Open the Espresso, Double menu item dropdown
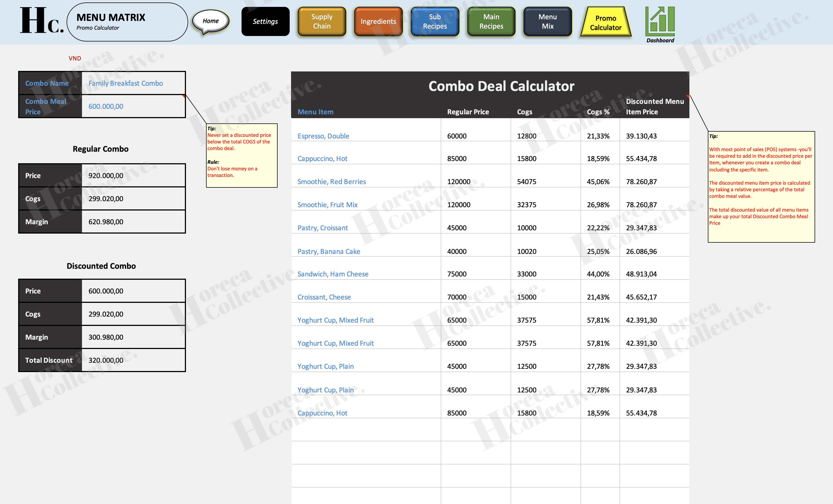The width and height of the screenshot is (833, 504). coord(323,136)
